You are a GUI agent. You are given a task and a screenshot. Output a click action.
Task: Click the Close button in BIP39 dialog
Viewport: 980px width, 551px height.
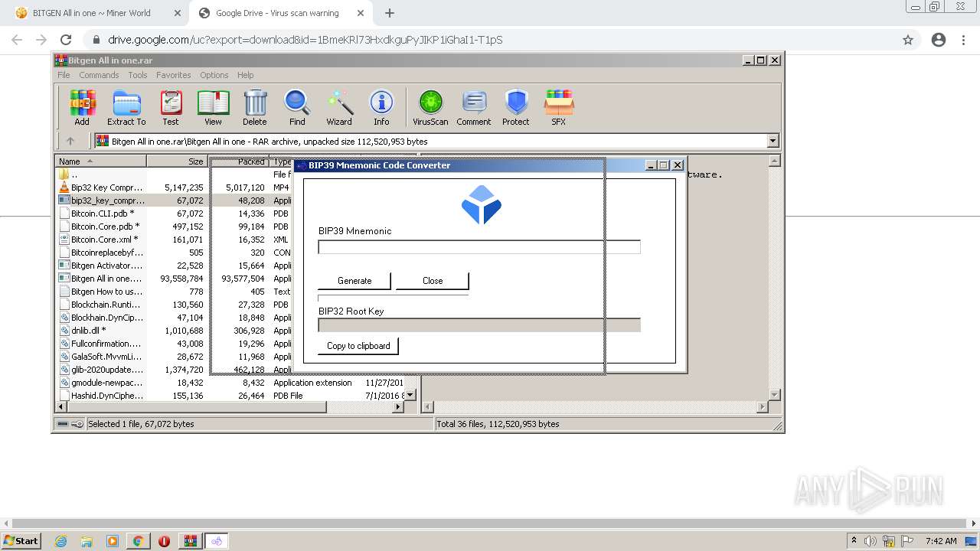pyautogui.click(x=433, y=281)
